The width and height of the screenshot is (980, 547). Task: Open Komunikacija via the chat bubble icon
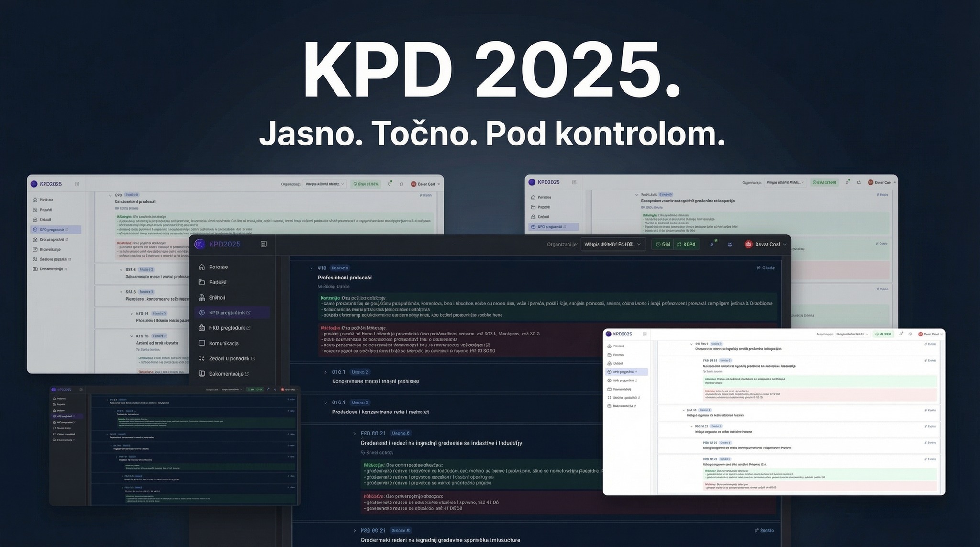pyautogui.click(x=202, y=343)
